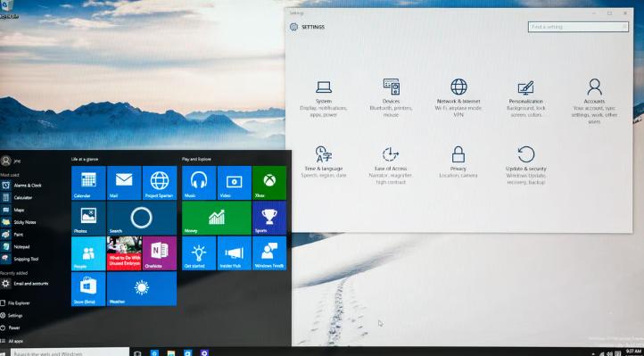Open the Windows Feedback tile
The image size is (644, 356).
click(269, 253)
